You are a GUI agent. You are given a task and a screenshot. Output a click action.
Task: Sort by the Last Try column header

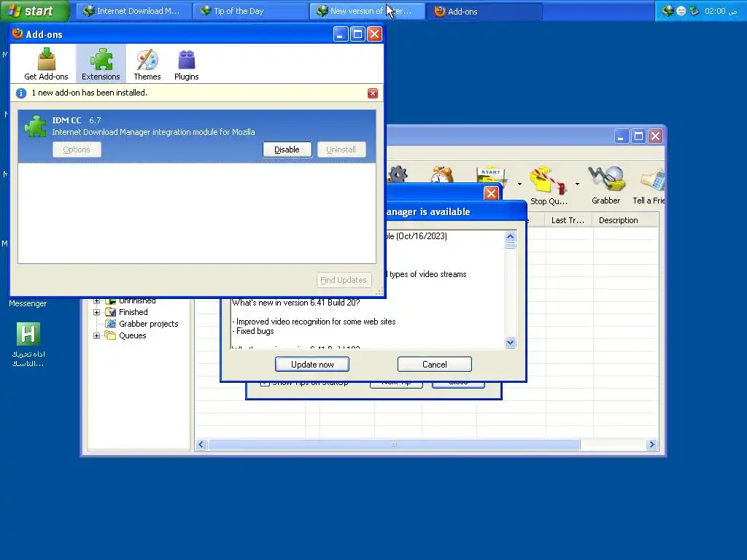tap(568, 220)
